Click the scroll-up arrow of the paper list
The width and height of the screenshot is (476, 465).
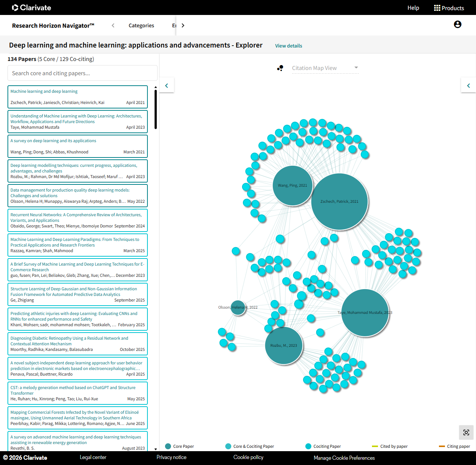156,87
